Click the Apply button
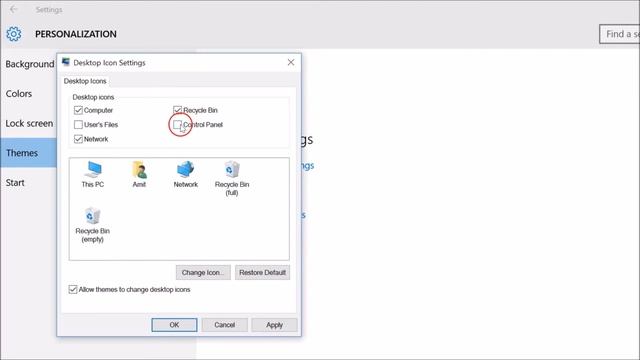 pos(274,325)
